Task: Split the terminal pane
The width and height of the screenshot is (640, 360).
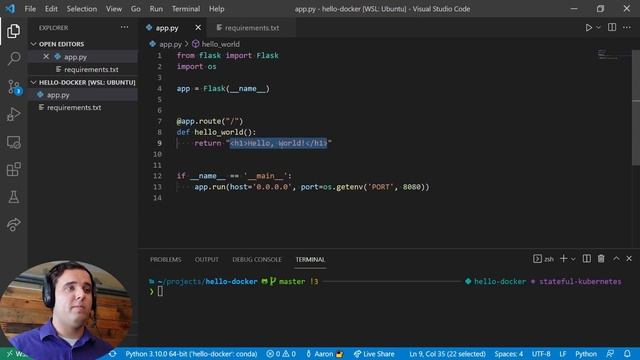Action: (x=587, y=259)
